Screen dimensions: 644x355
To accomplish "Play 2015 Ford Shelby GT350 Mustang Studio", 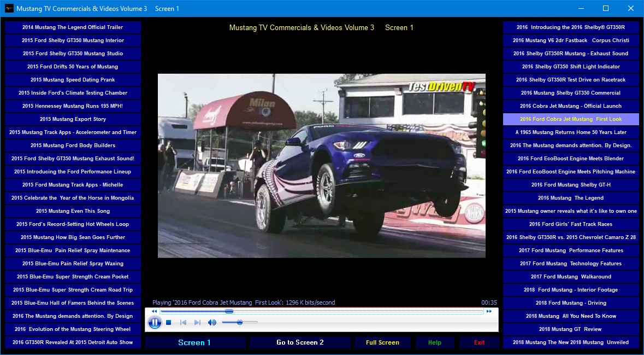I will [x=73, y=54].
